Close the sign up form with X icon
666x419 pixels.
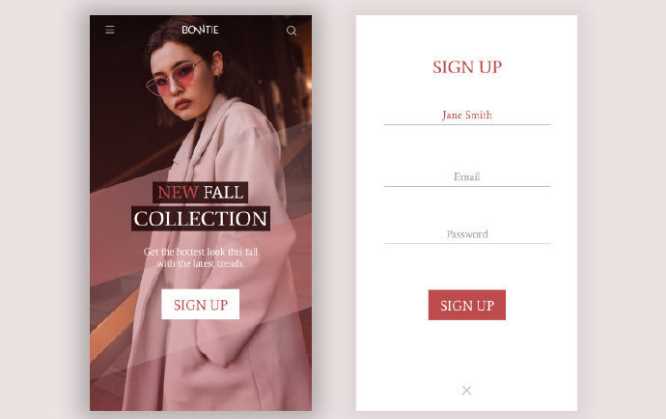click(x=466, y=390)
